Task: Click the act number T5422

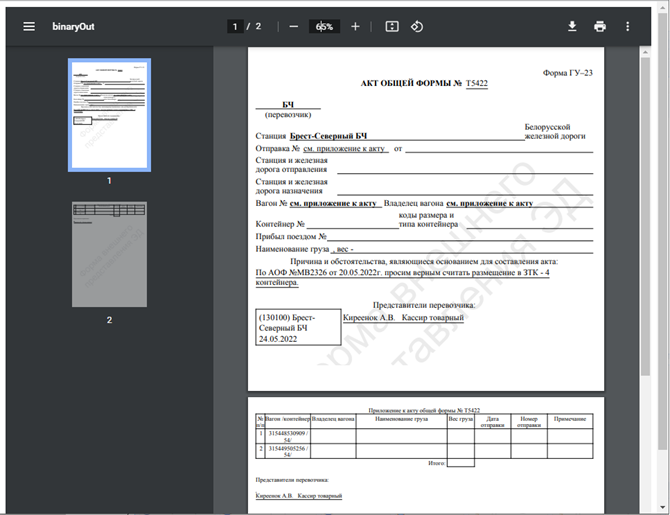Action: coord(476,83)
